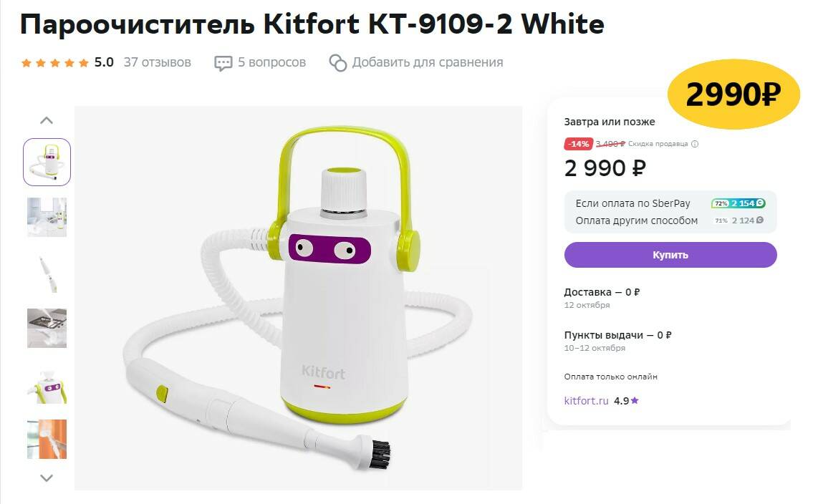Viewport: 818px width, 504px height.
Task: Show previous thumbnails with up chevron
Action: point(47,120)
